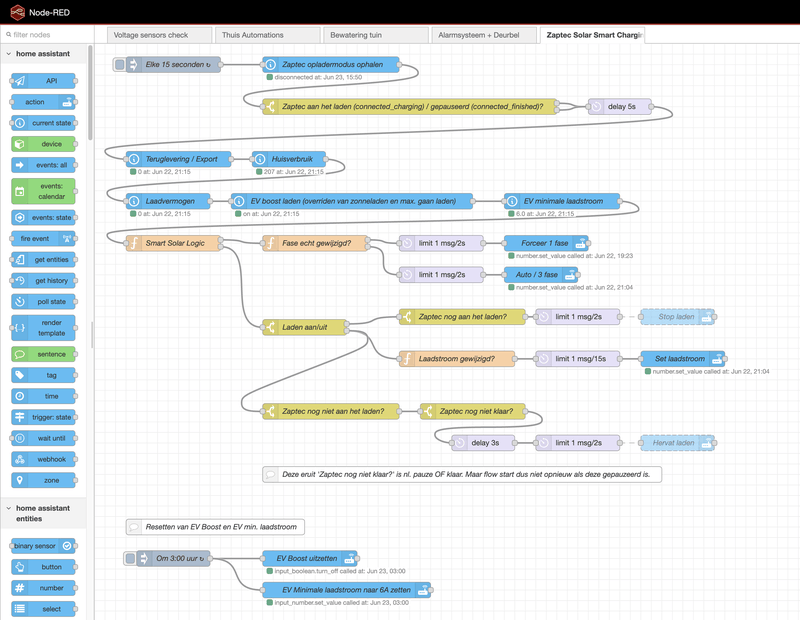Select 'EV Minimale laadstroom naar 6A zetten' node

point(346,590)
